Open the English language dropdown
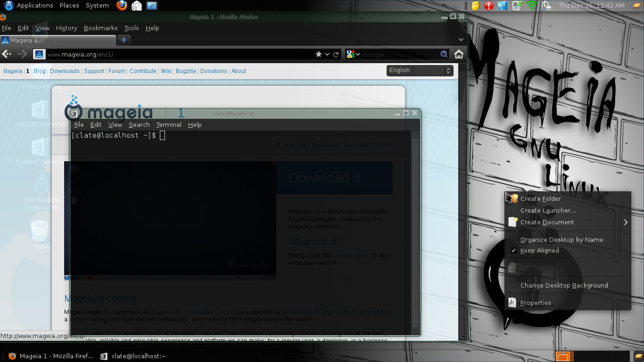 420,70
